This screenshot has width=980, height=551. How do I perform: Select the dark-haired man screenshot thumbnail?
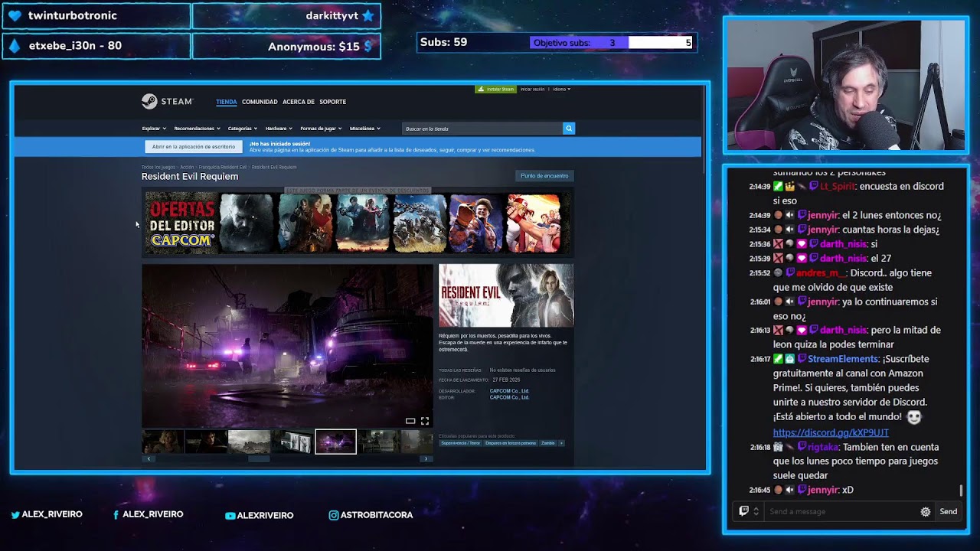tap(205, 442)
